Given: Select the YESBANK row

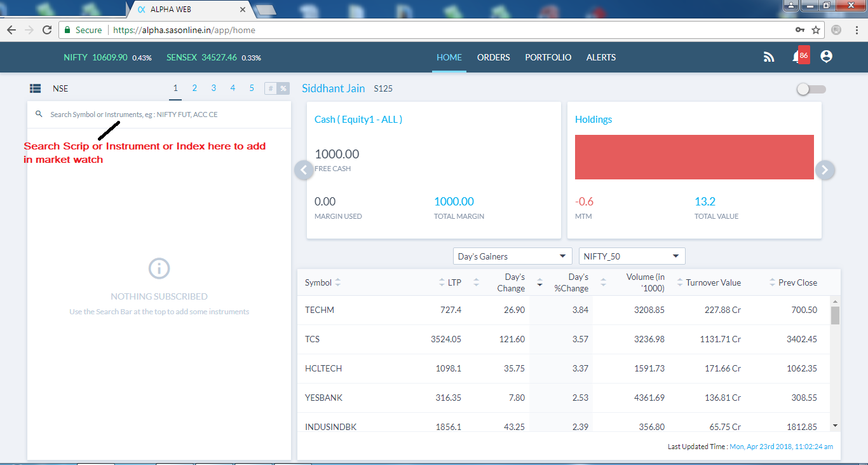Looking at the screenshot, I should pos(563,398).
